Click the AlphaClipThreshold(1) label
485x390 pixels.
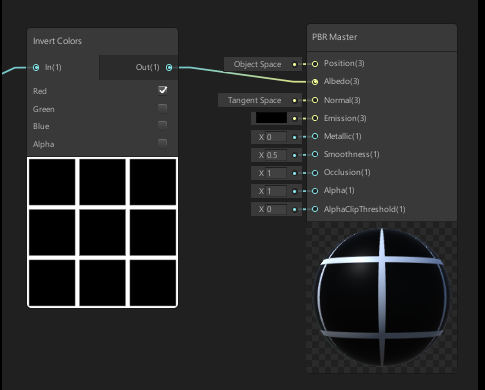tap(365, 209)
